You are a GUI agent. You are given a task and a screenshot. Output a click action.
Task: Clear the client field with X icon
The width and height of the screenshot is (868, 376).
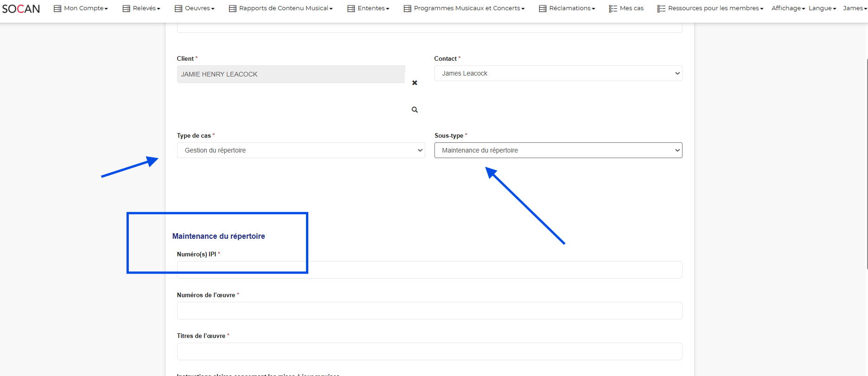click(x=415, y=83)
